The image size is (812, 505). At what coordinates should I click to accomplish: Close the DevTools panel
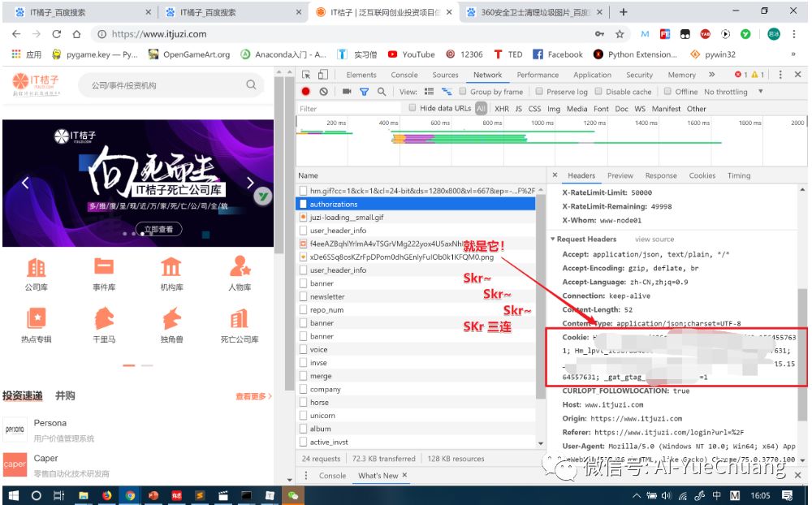click(x=798, y=75)
